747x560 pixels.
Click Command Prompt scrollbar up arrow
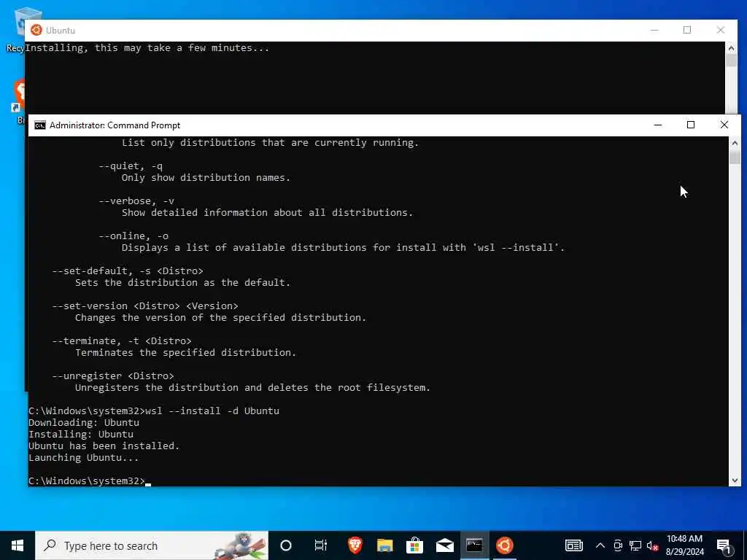click(735, 143)
